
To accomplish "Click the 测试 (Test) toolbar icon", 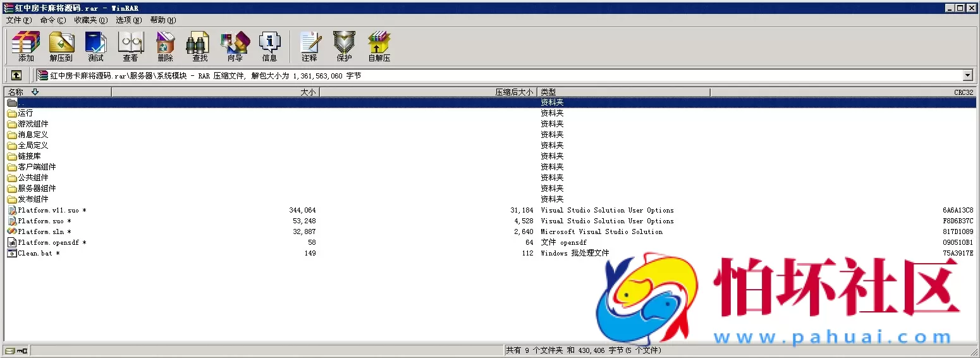I will coord(95,46).
